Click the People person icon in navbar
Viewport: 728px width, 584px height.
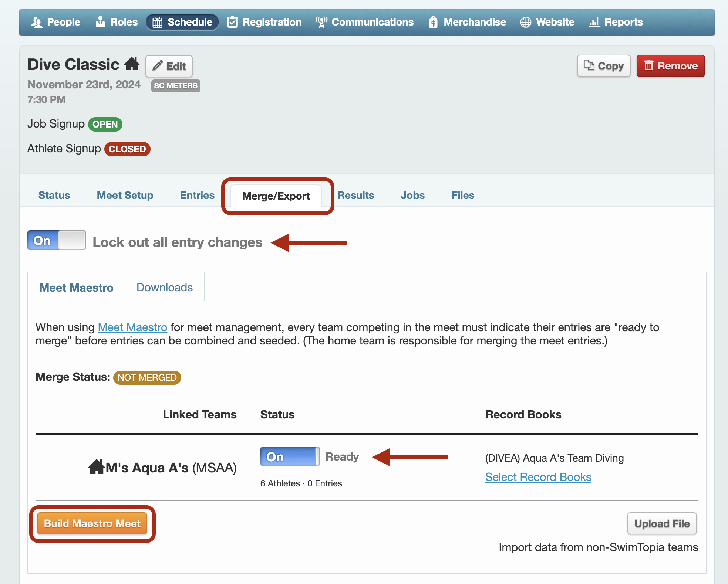click(37, 22)
